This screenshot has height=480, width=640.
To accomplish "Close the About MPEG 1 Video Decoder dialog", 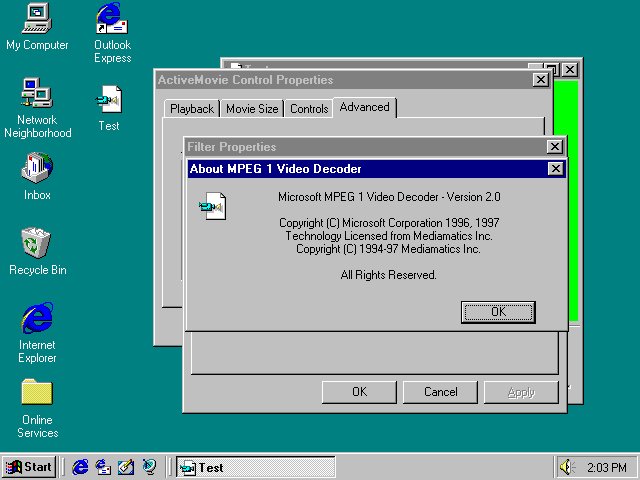I will coord(556,169).
